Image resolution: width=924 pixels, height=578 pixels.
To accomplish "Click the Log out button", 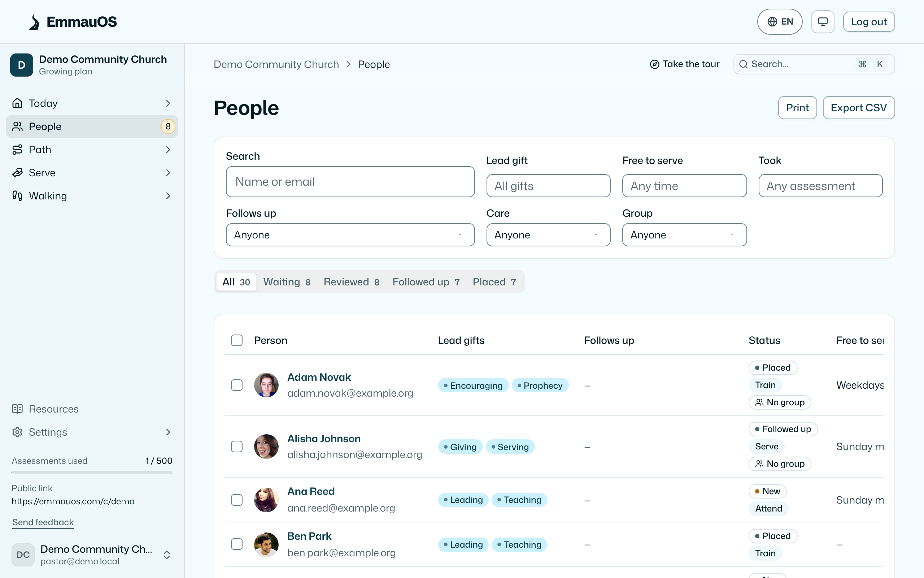I will pos(869,22).
